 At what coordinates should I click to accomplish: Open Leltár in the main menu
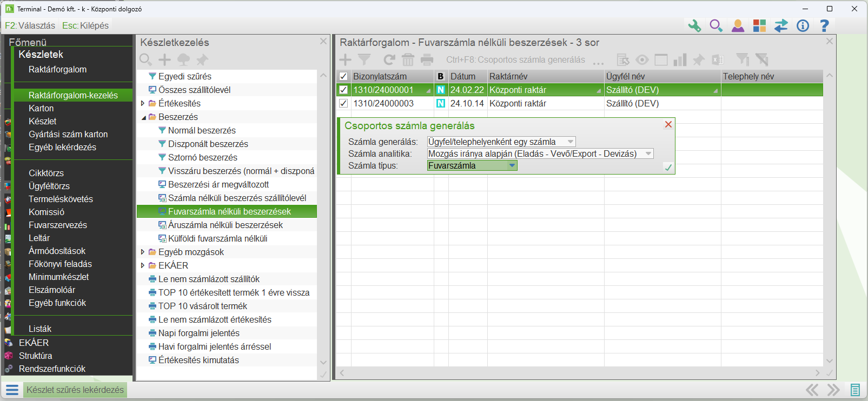(x=39, y=238)
